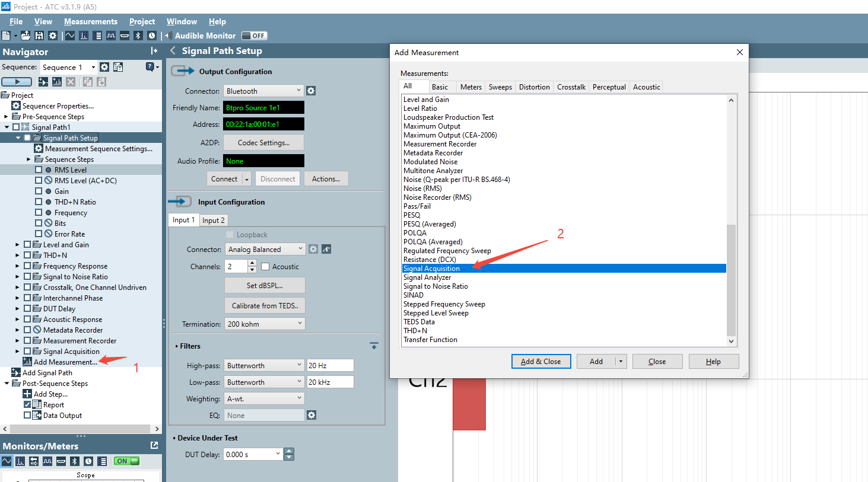This screenshot has width=868, height=482.
Task: Pop out the Monitors/Meters panel
Action: click(154, 445)
